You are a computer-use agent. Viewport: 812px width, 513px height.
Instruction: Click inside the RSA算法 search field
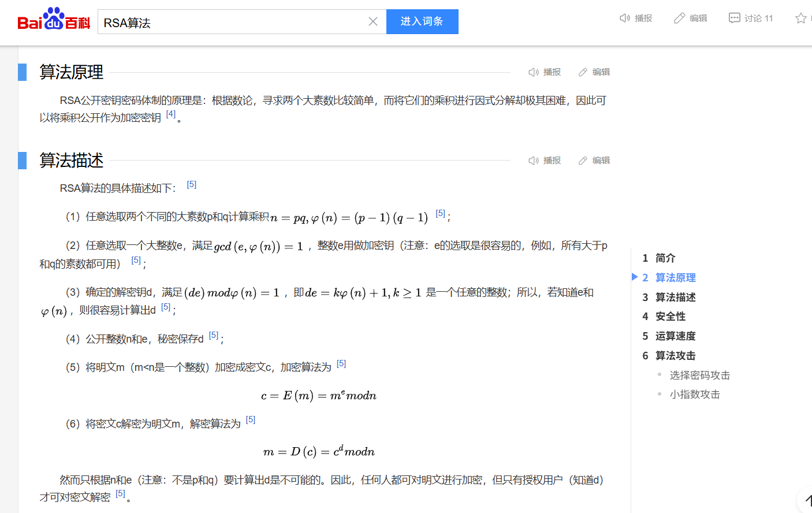231,21
